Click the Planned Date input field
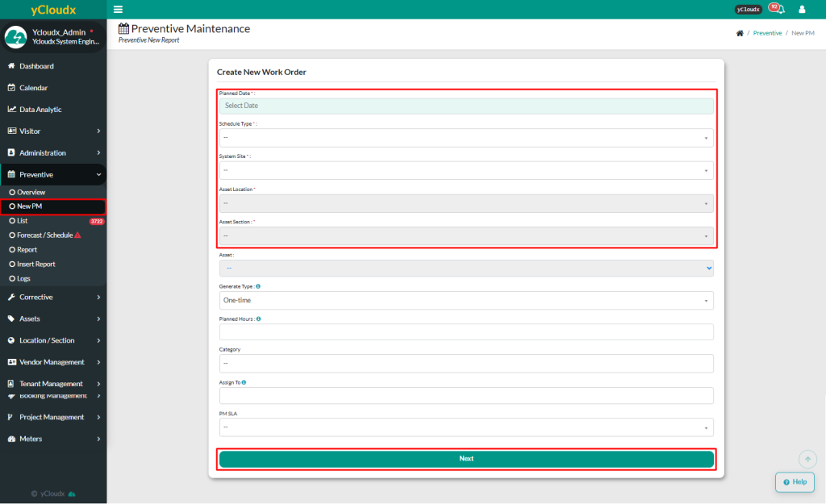This screenshot has width=826, height=504. pyautogui.click(x=466, y=106)
